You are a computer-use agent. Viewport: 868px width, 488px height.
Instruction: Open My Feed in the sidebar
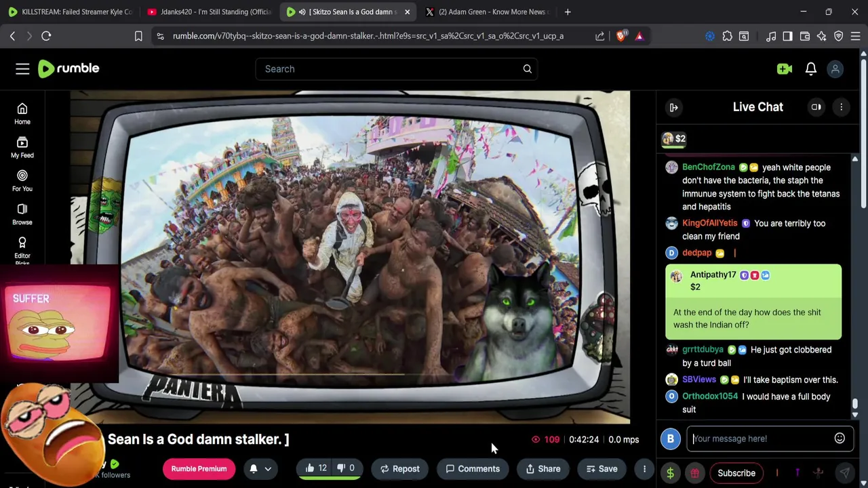point(22,147)
